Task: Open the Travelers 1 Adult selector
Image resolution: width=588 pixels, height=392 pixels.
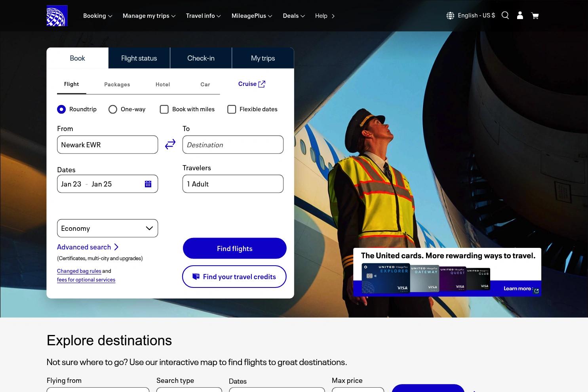Action: (x=233, y=184)
